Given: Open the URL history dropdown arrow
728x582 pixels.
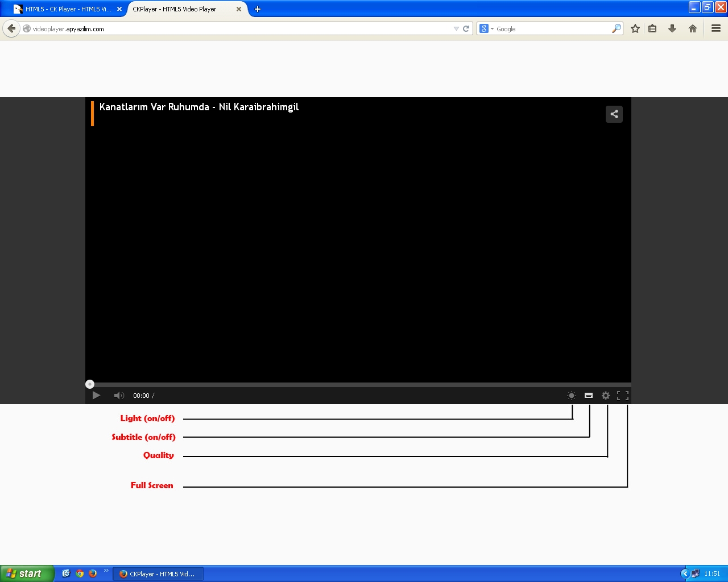Looking at the screenshot, I should 456,28.
